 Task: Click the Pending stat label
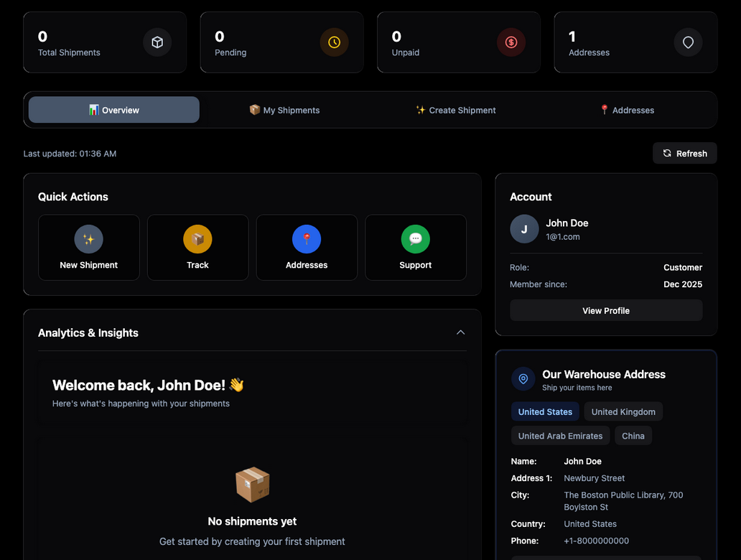(x=230, y=52)
